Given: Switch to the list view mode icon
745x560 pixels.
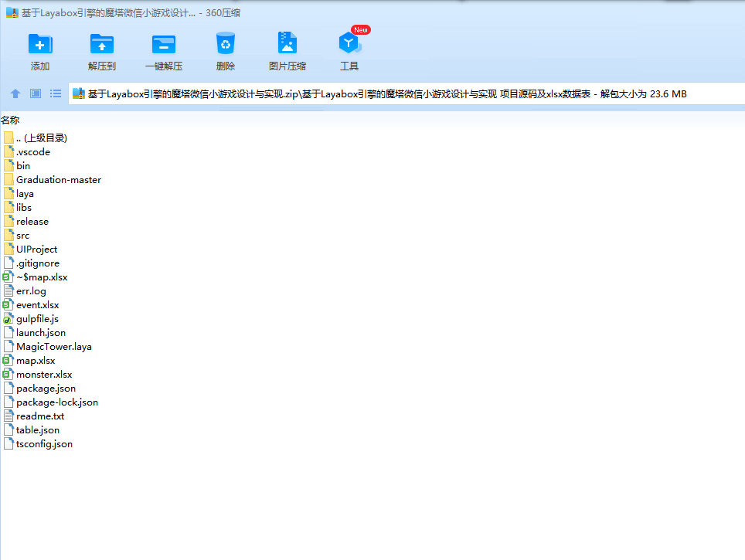Looking at the screenshot, I should (56, 93).
